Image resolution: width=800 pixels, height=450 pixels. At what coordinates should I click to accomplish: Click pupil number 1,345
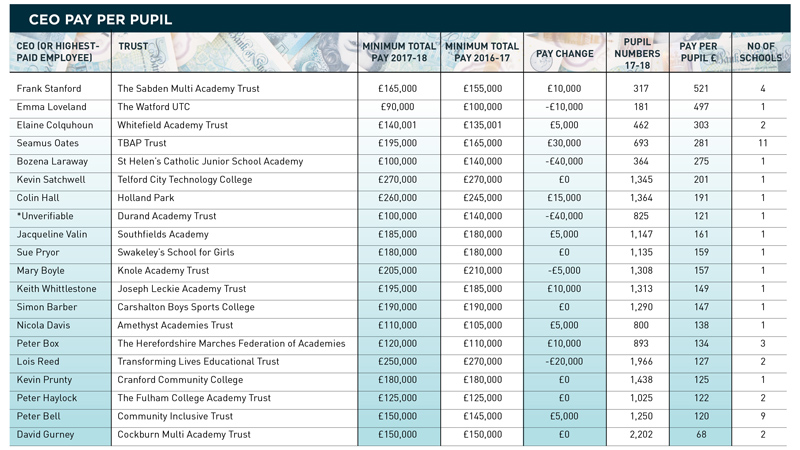[x=641, y=180]
